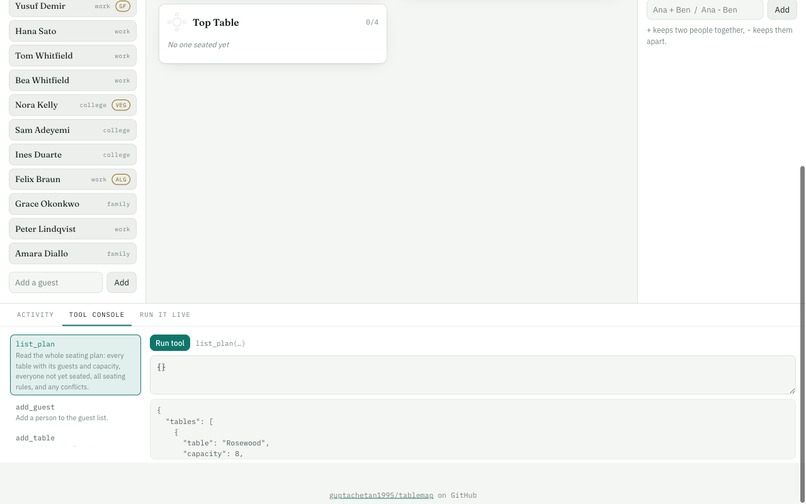806x504 pixels.
Task: Click the list_plan(…) signature label
Action: pos(221,344)
